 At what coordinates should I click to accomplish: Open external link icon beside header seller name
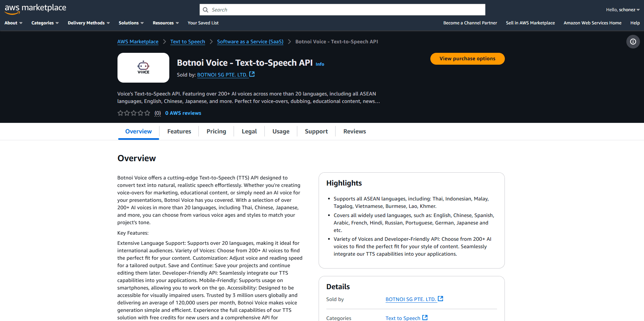tap(252, 74)
